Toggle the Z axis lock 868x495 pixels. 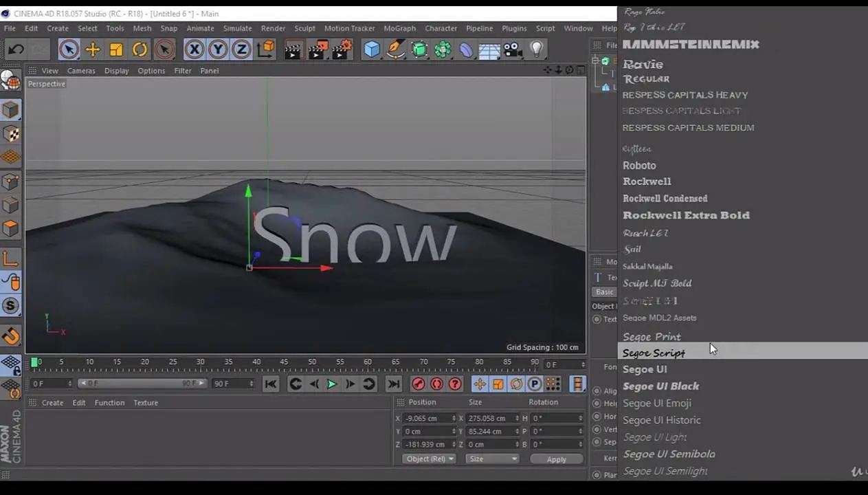pos(241,49)
